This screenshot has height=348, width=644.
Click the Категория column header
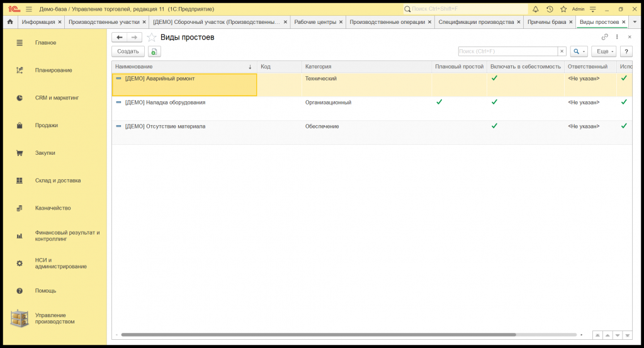click(366, 67)
